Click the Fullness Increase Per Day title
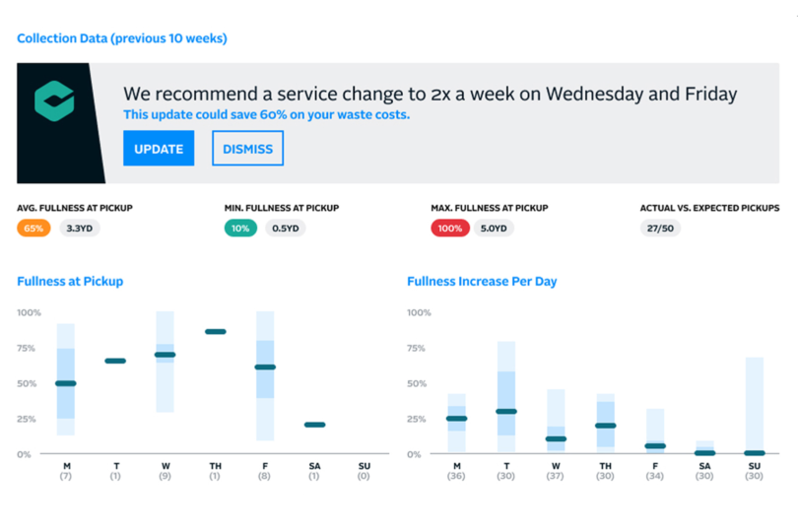This screenshot has width=798, height=532. point(482,281)
